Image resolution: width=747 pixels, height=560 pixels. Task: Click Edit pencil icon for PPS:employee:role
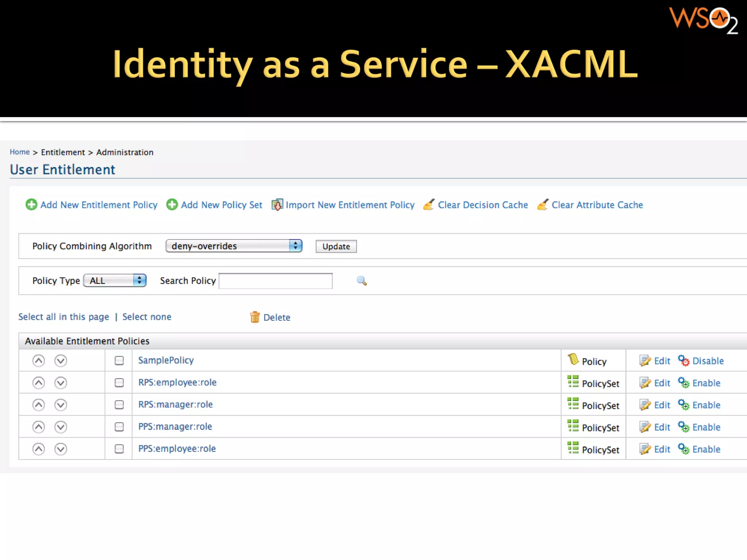coord(645,449)
